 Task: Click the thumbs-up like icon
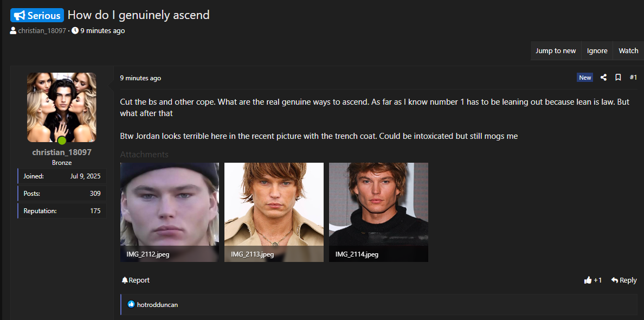[588, 280]
